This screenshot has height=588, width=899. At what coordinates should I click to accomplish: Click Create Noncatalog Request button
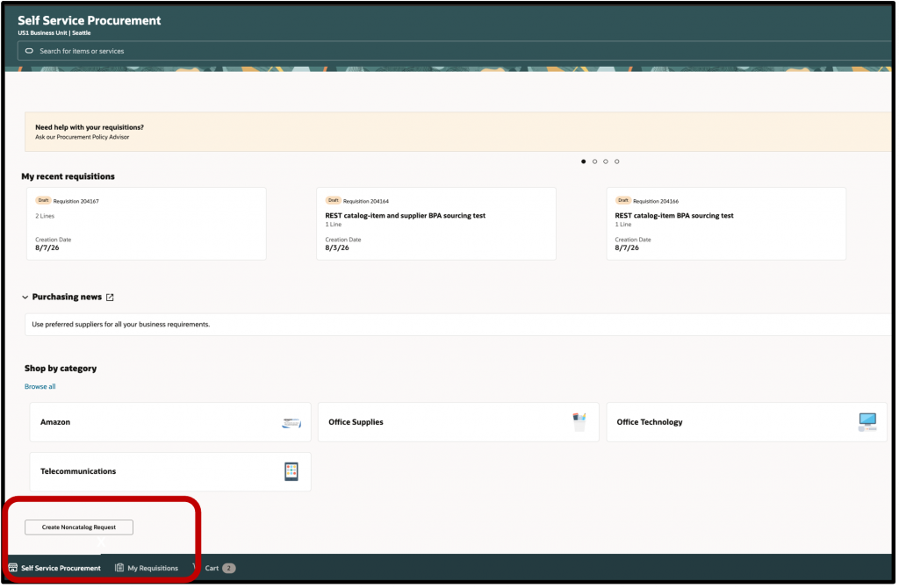point(79,527)
